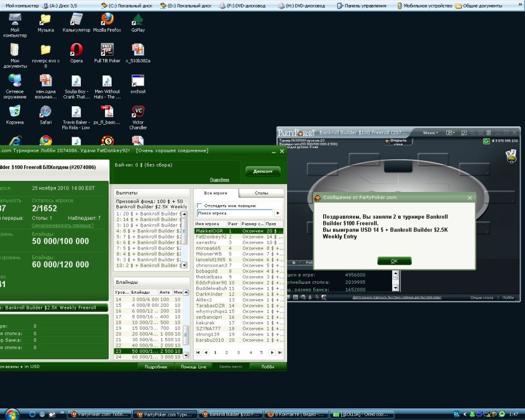
Task: Click the green refresh icon in poker table window
Action: pos(486,141)
